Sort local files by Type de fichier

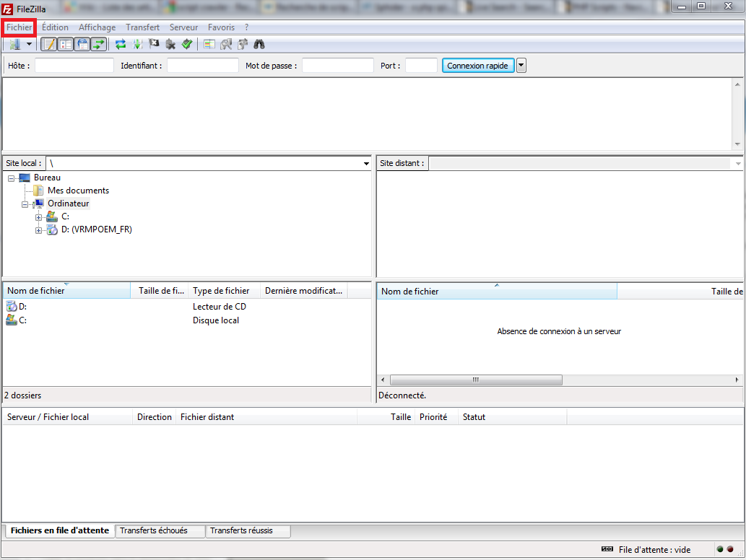point(225,291)
